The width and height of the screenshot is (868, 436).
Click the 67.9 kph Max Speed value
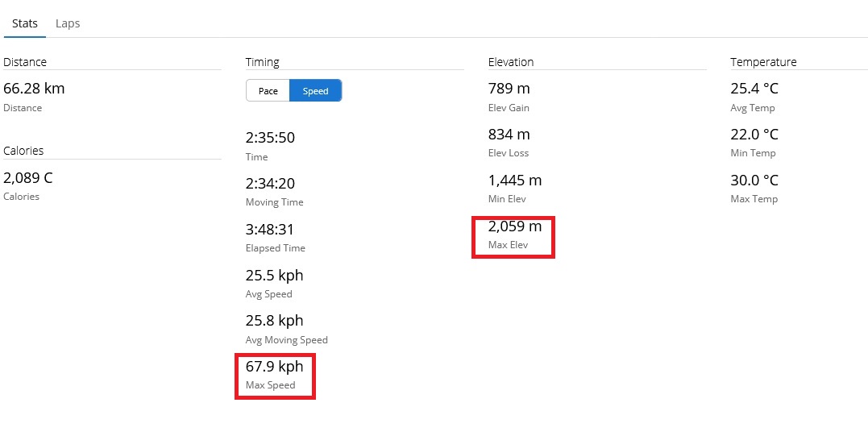[x=274, y=367]
